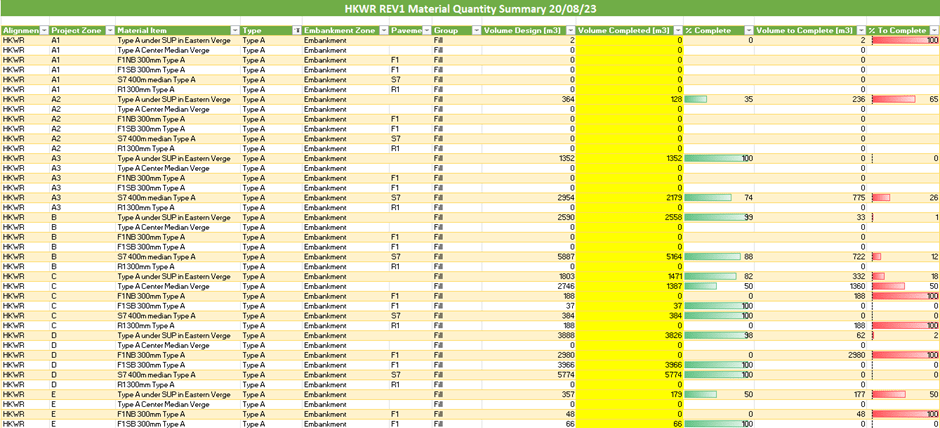940x428 pixels.
Task: Click the Volume Completed [m3] filter button
Action: [677, 31]
